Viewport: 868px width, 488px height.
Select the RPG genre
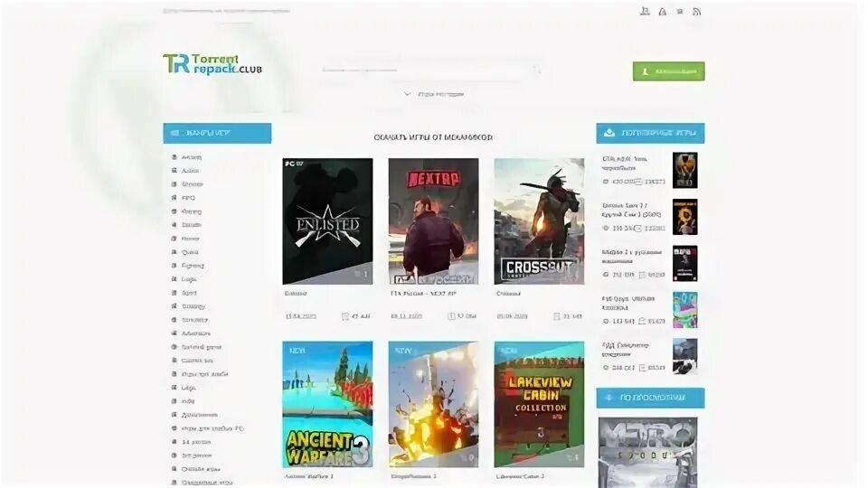tap(188, 198)
